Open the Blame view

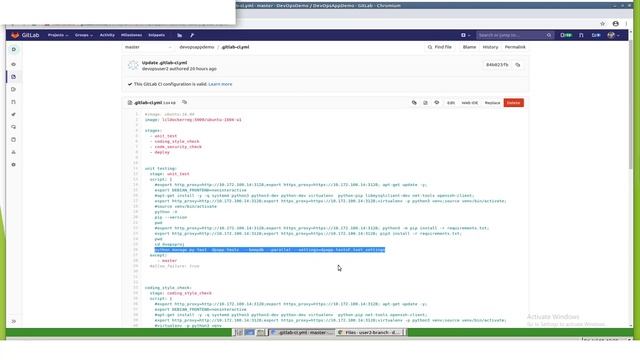click(x=469, y=47)
